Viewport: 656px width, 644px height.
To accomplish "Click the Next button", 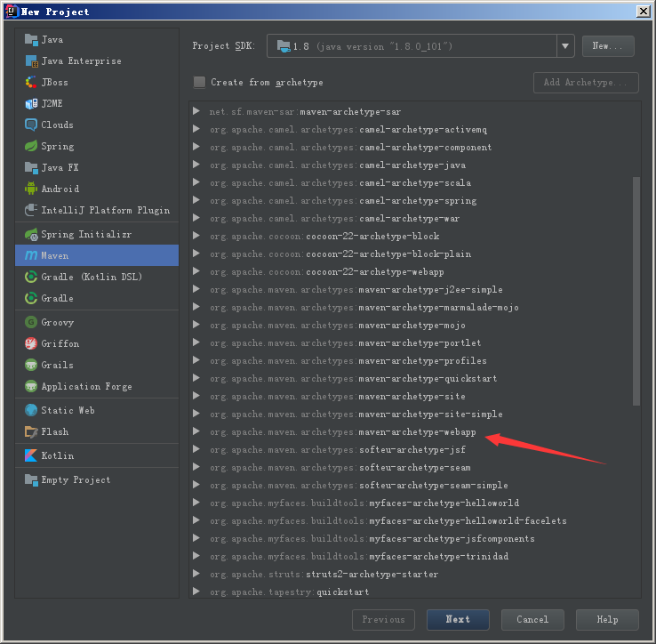I will 458,620.
